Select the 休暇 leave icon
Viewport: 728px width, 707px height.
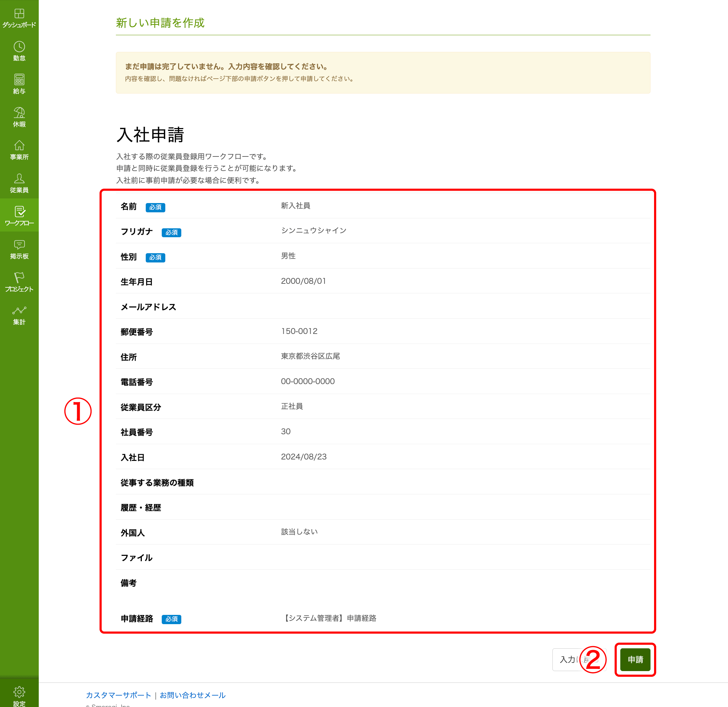pyautogui.click(x=19, y=117)
